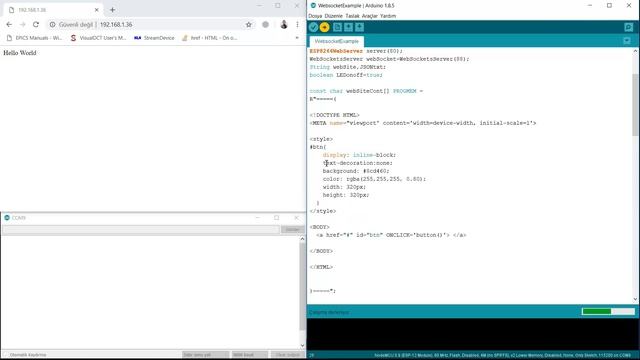Click the site info icon in address bar
The image size is (640, 360).
click(52, 24)
